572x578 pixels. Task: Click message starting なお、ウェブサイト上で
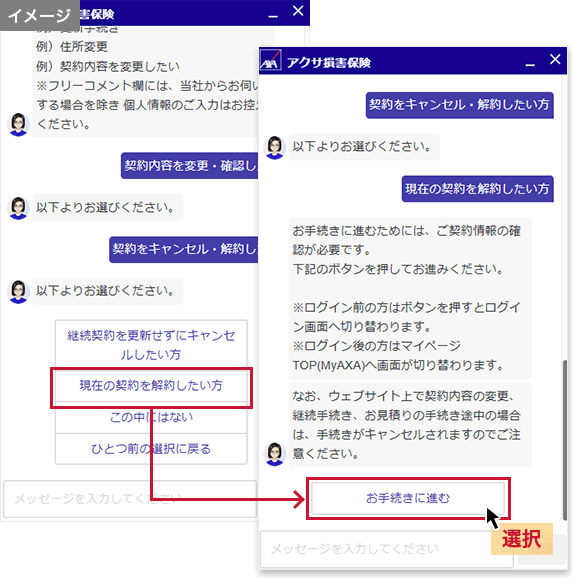pyautogui.click(x=410, y=425)
